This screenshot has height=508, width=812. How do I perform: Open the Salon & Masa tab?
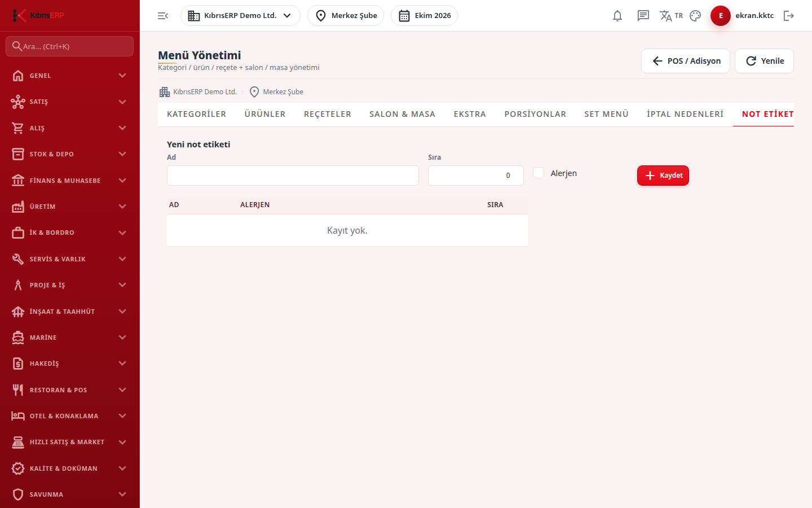click(x=403, y=114)
